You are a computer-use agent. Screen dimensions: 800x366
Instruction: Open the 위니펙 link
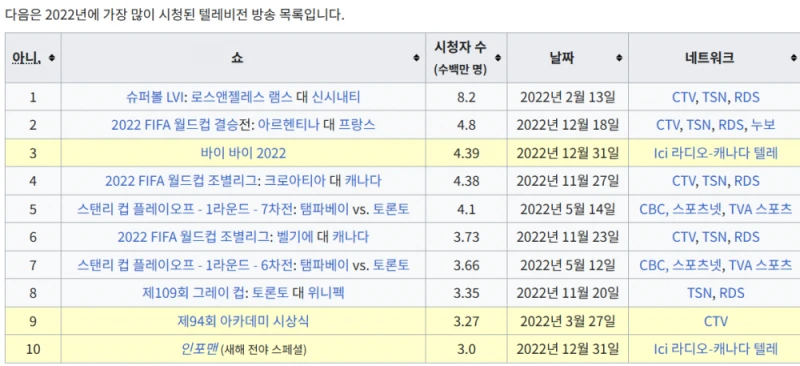pyautogui.click(x=327, y=294)
